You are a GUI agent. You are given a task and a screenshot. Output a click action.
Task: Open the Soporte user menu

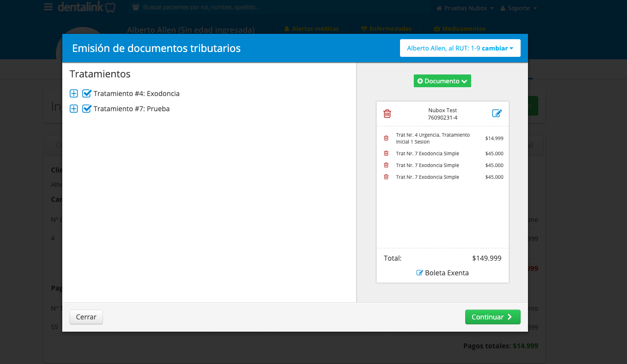point(518,8)
